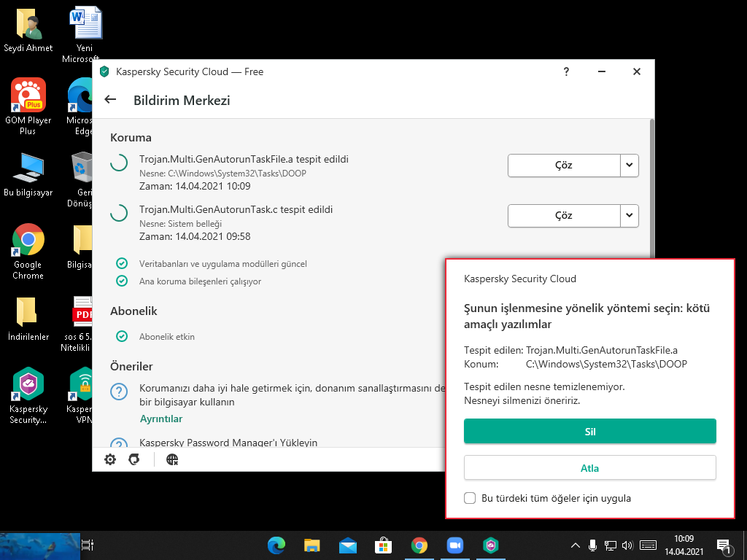Select the Recycle Bin (Geri Dönüşüm) desktop icon
Viewport: 747px width, 560px height.
(80, 179)
